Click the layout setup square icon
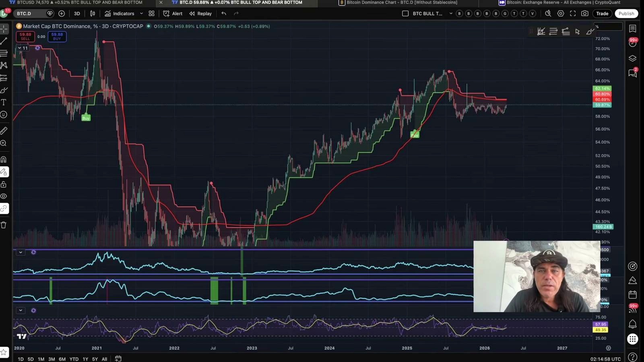The width and height of the screenshot is (644, 362). [x=405, y=13]
